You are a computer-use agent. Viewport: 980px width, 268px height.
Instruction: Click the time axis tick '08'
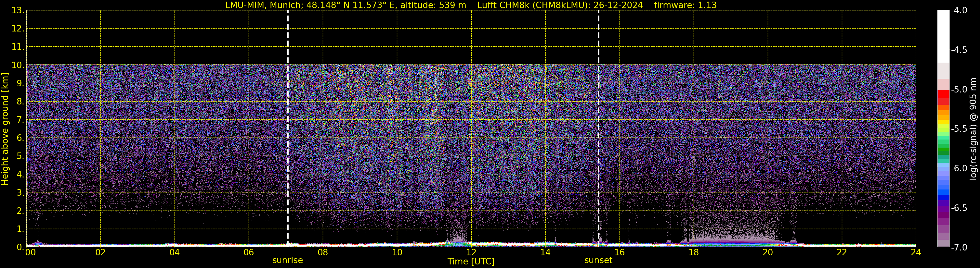click(323, 252)
